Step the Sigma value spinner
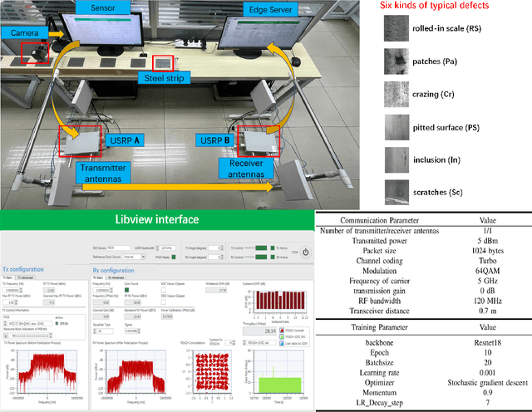 (139, 331)
